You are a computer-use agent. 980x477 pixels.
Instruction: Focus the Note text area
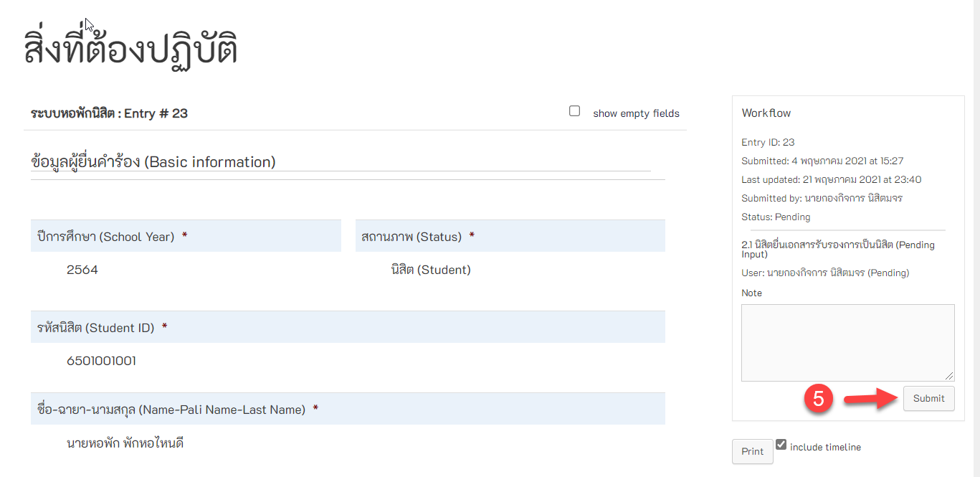847,342
